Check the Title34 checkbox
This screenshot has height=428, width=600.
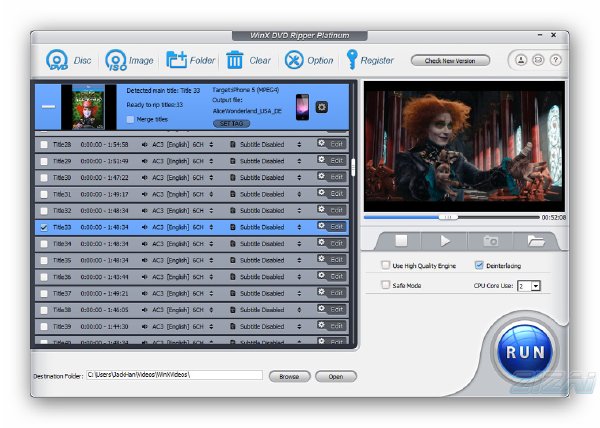click(44, 244)
